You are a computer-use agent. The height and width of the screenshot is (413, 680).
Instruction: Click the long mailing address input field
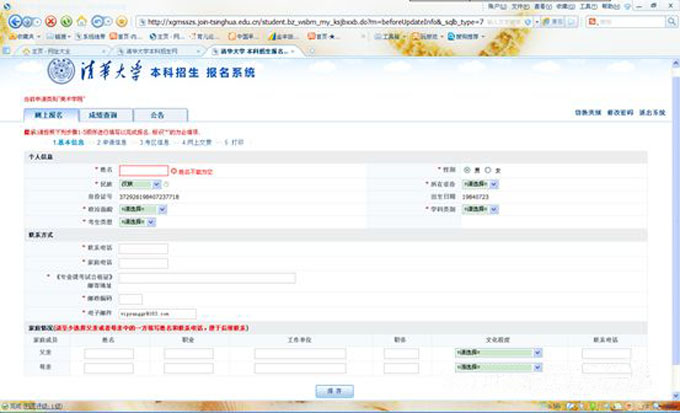[x=207, y=278]
